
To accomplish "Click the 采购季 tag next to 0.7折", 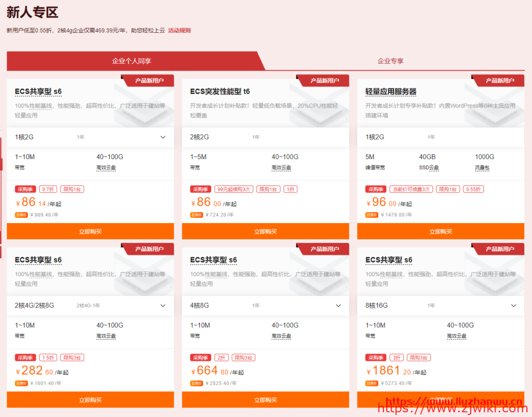I will click(x=25, y=189).
